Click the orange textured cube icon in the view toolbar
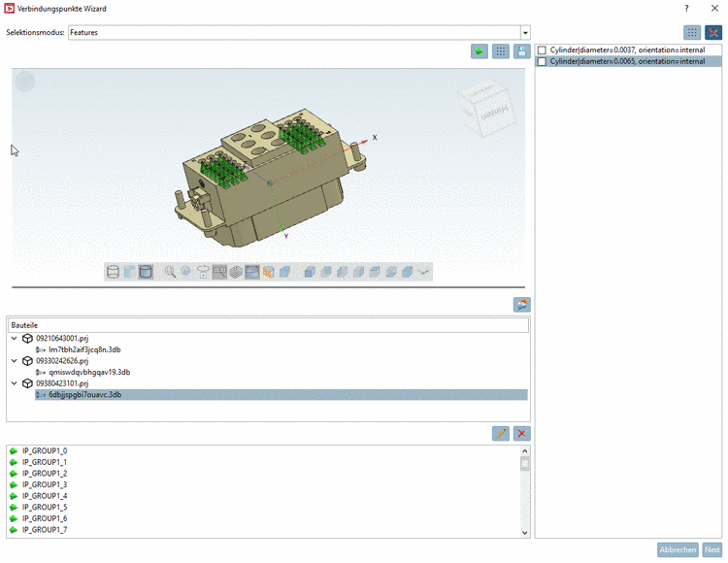The image size is (728, 563). tap(269, 272)
